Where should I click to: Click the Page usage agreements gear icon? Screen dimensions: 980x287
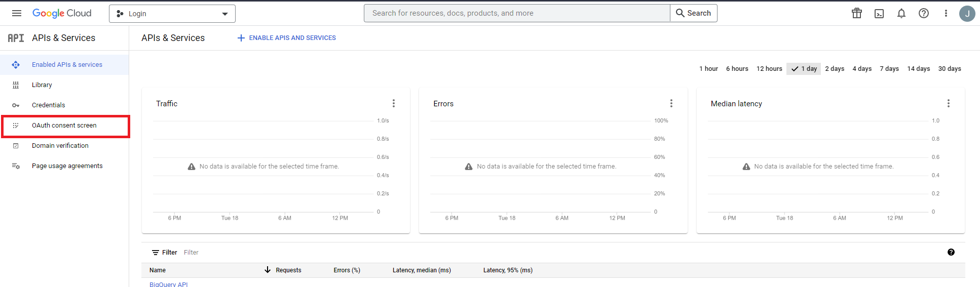click(x=16, y=166)
